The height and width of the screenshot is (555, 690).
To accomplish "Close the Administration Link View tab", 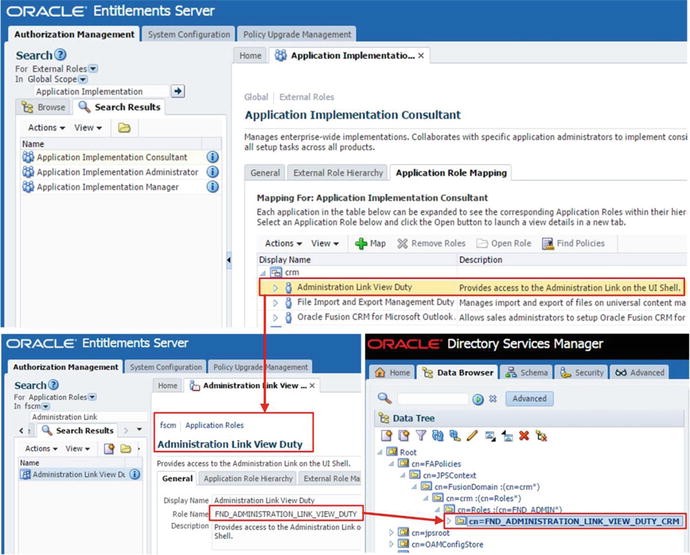I will tap(312, 386).
